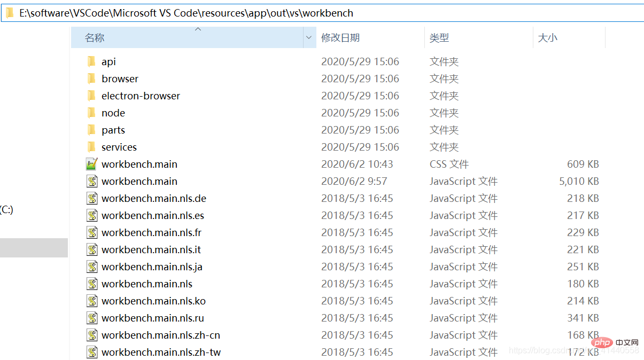This screenshot has width=644, height=360.
Task: Click the 文件夹 type of the api row
Action: point(444,61)
